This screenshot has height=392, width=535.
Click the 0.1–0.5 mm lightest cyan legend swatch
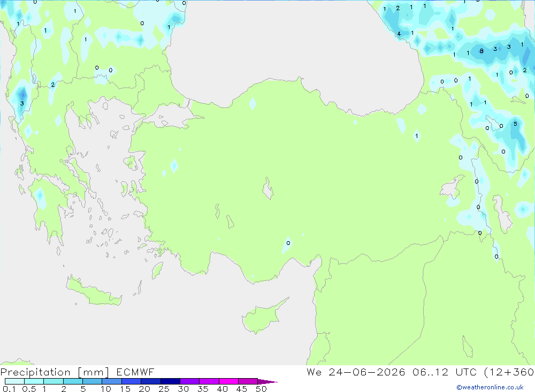pyautogui.click(x=14, y=381)
